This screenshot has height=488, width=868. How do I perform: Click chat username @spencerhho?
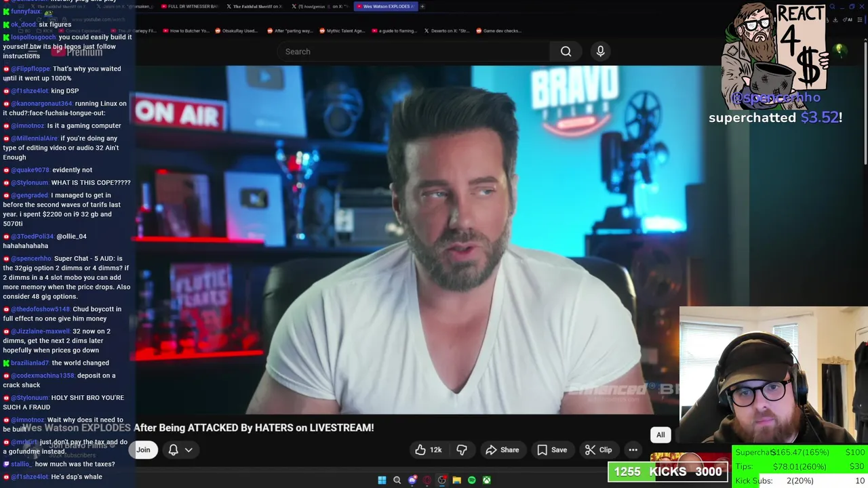[31, 258]
